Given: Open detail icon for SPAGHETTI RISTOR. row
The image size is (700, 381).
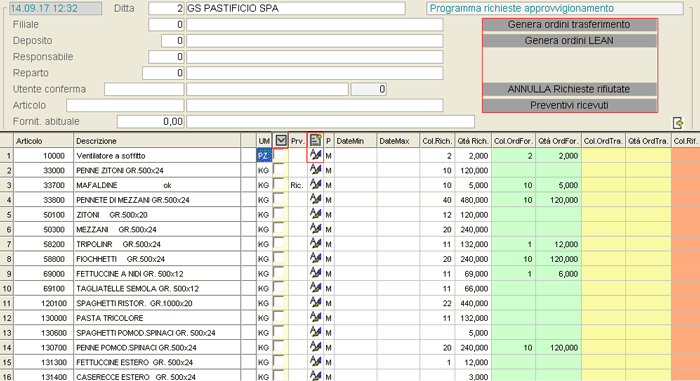Looking at the screenshot, I should point(316,302).
